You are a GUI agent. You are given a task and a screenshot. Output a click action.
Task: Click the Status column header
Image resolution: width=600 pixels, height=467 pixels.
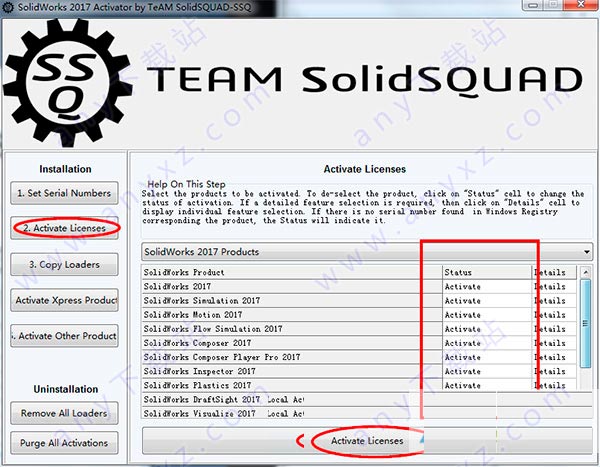pyautogui.click(x=487, y=273)
